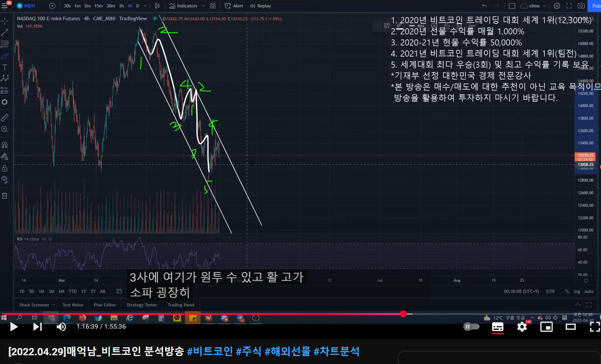Select the text annotation tool
The image size is (601, 364).
coord(5,67)
